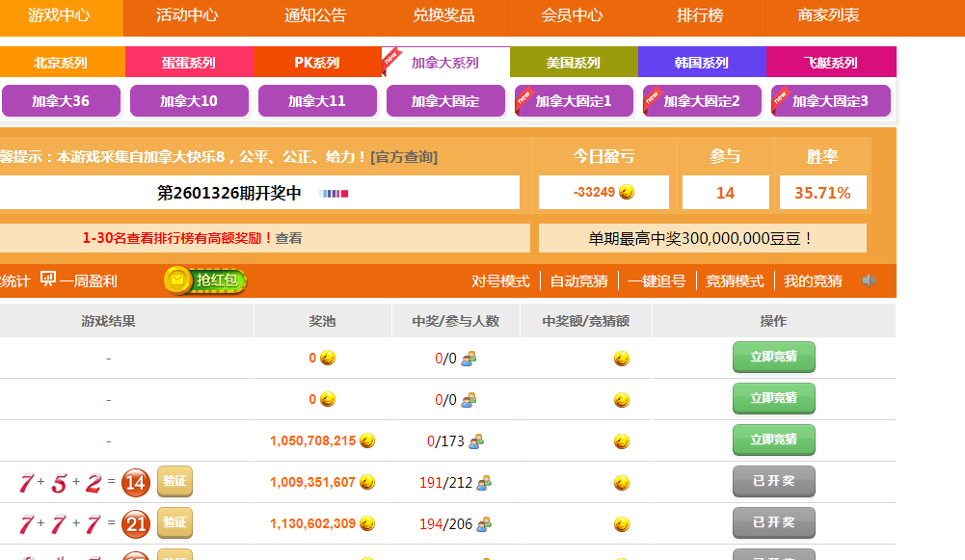Switch to the 韩国系列 tab

coord(701,63)
